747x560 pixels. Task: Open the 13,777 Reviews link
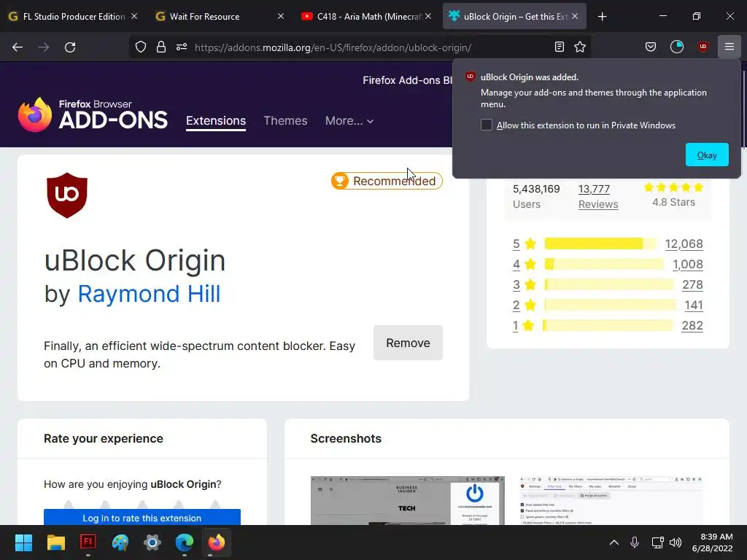coord(598,196)
